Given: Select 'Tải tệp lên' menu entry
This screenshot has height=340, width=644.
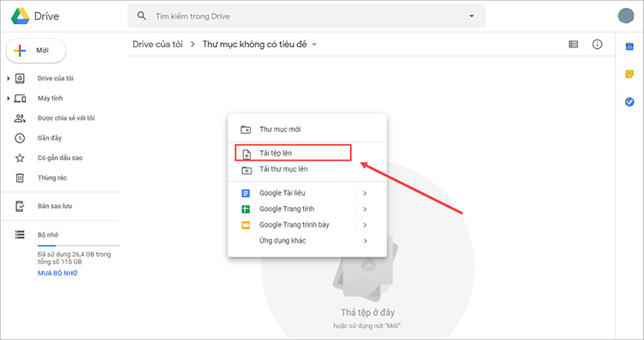Looking at the screenshot, I should [x=307, y=153].
